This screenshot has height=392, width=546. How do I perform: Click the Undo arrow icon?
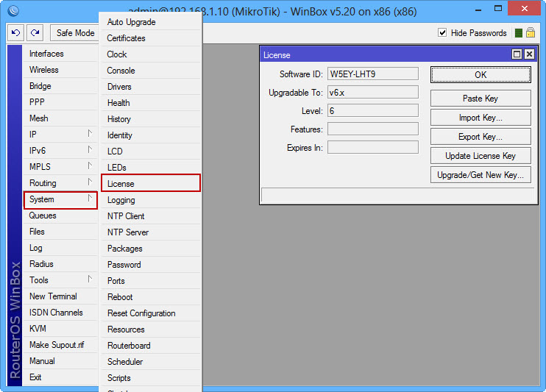pyautogui.click(x=15, y=33)
